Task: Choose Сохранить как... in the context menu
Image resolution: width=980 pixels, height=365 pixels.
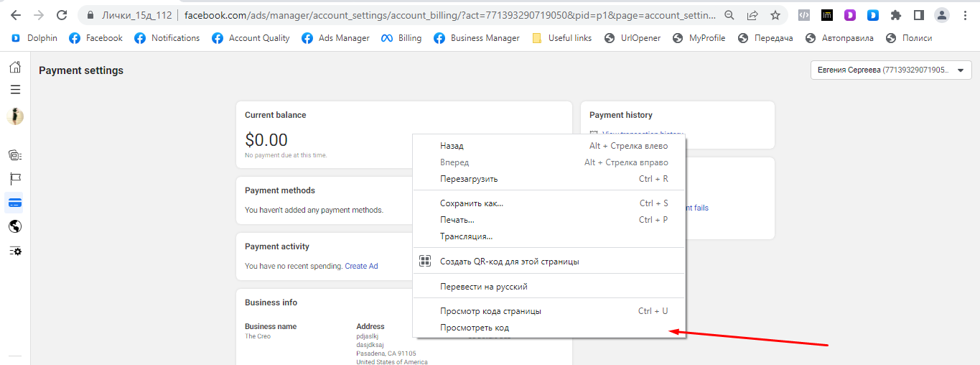Action: point(549,203)
